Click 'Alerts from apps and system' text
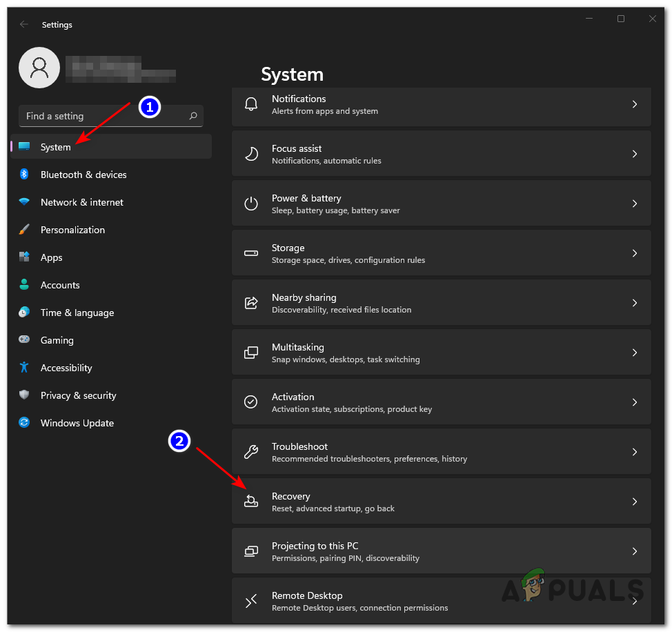This screenshot has width=672, height=632. click(324, 111)
